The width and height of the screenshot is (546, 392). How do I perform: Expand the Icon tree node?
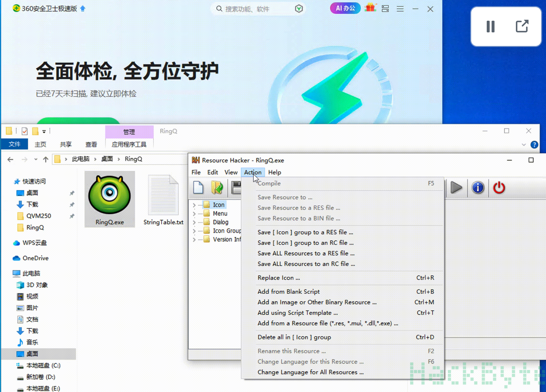[x=194, y=205]
